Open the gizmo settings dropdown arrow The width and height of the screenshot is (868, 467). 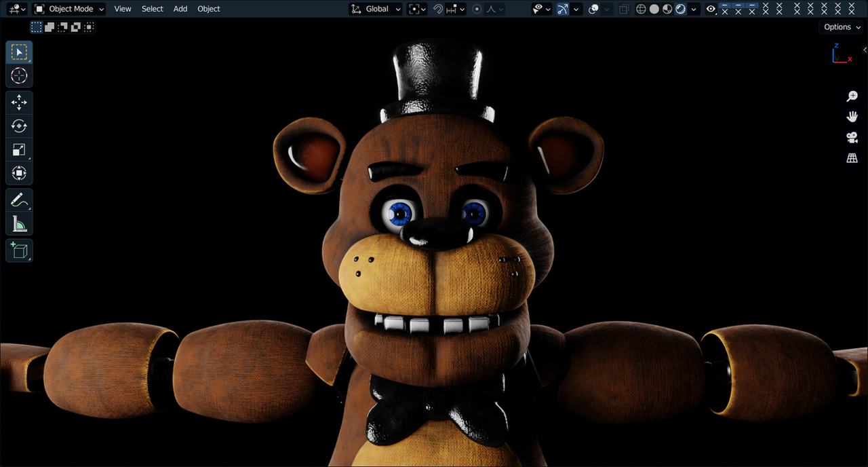(576, 9)
